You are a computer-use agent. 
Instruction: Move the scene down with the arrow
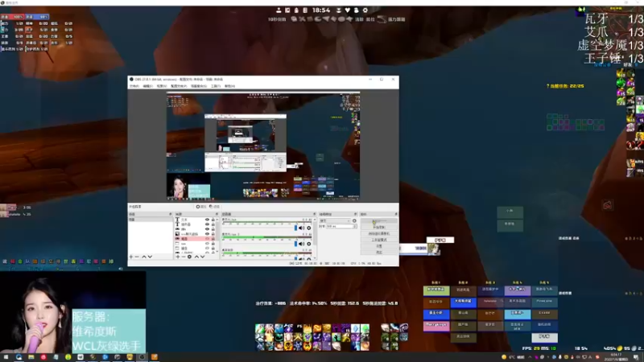pos(150,257)
